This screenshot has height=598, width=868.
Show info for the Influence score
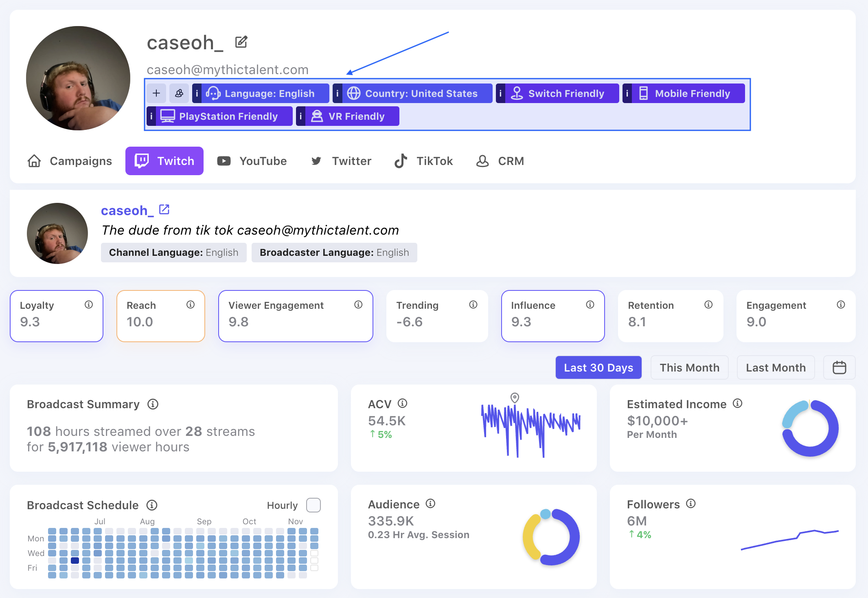pyautogui.click(x=590, y=305)
